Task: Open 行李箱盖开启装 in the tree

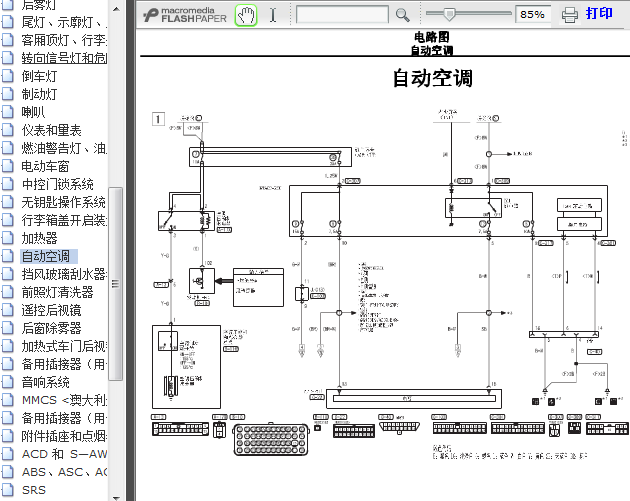Action: point(64,220)
